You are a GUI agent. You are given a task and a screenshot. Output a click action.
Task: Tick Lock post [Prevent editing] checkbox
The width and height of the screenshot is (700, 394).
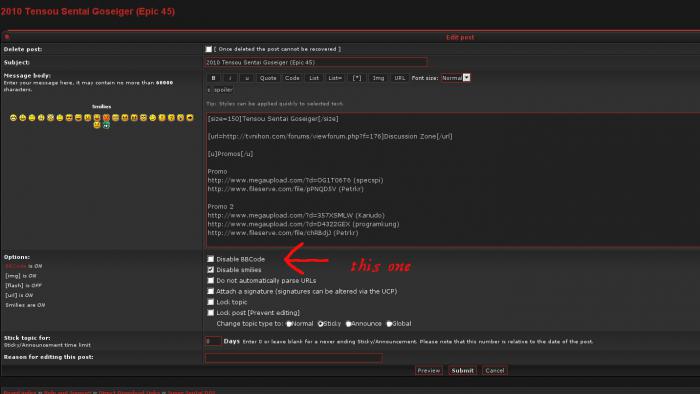click(211, 312)
